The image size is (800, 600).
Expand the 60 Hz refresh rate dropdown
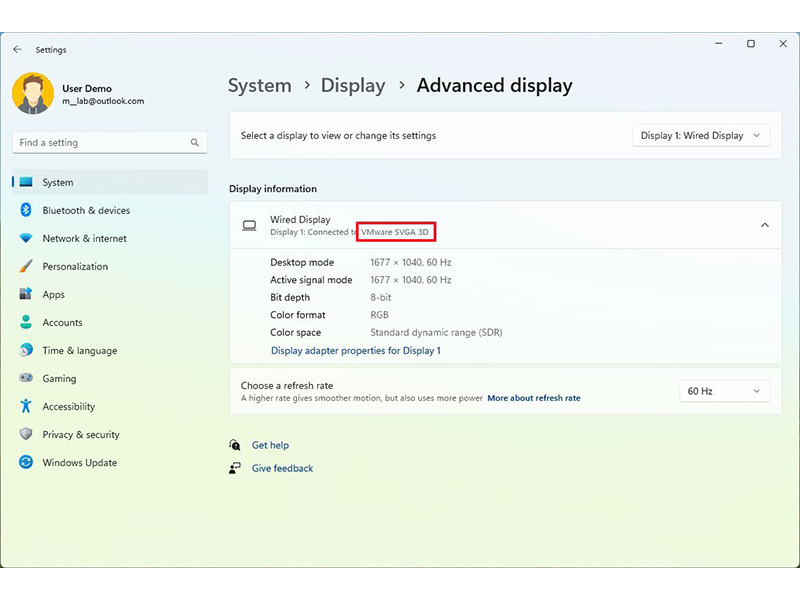pos(724,391)
